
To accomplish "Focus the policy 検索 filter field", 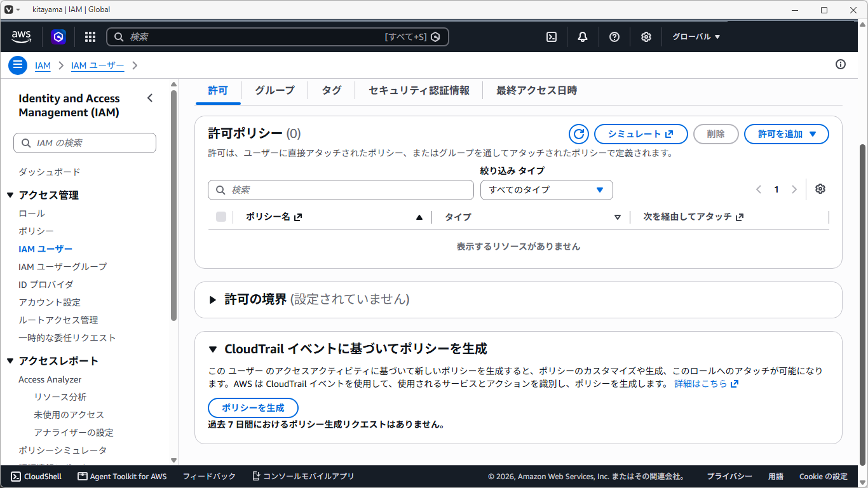I will click(341, 190).
